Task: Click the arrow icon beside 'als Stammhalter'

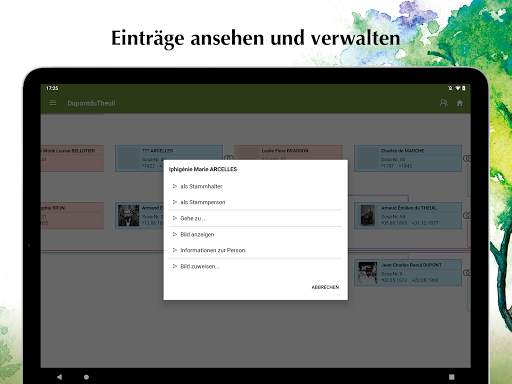Action: 175,186
